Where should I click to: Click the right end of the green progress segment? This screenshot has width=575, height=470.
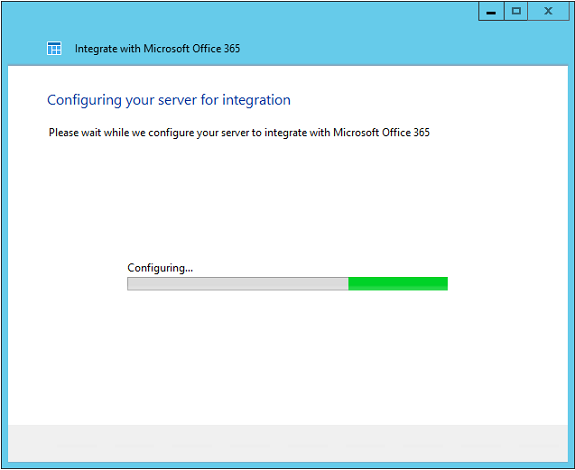(446, 284)
